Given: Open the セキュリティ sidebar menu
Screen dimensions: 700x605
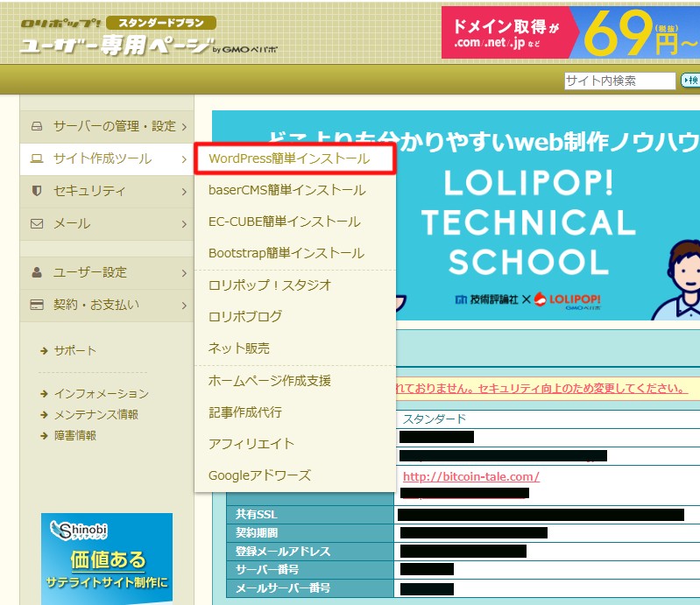Looking at the screenshot, I should click(x=107, y=192).
